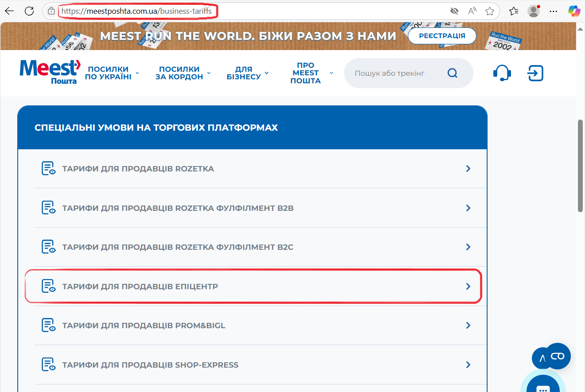
Task: Click document icon beside ROZETKA ФУЛФІЛМЕНТ B2C
Action: (x=48, y=247)
